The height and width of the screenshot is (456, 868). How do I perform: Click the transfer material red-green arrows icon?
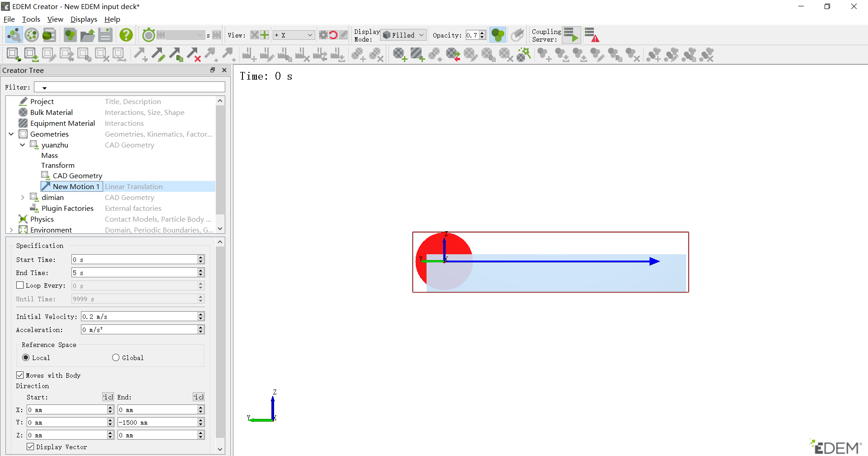(453, 55)
